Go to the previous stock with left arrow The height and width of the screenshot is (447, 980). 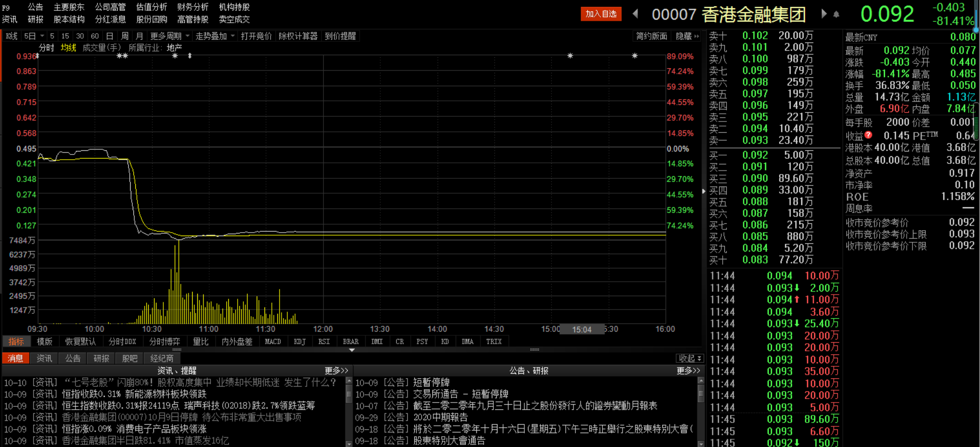point(635,14)
